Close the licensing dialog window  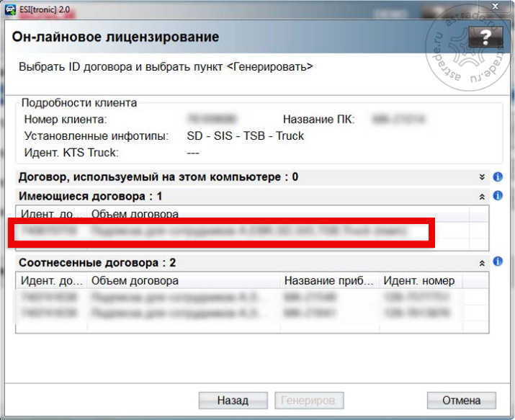pyautogui.click(x=496, y=6)
